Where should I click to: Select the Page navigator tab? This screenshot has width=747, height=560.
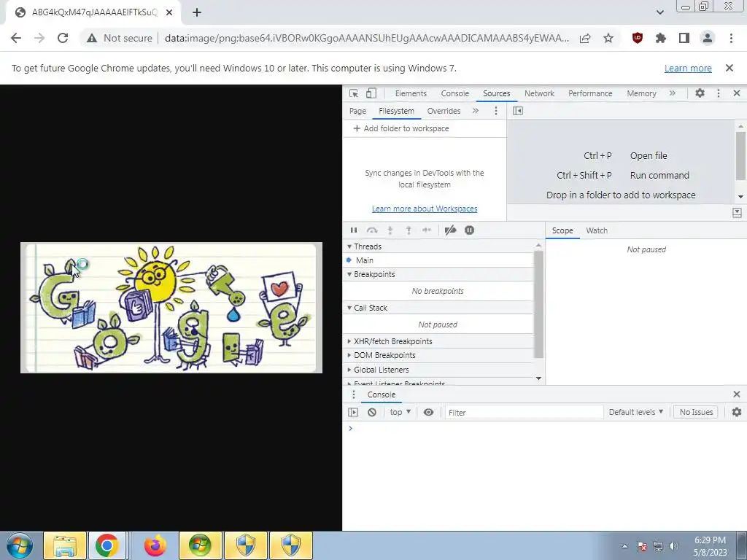[x=357, y=111]
